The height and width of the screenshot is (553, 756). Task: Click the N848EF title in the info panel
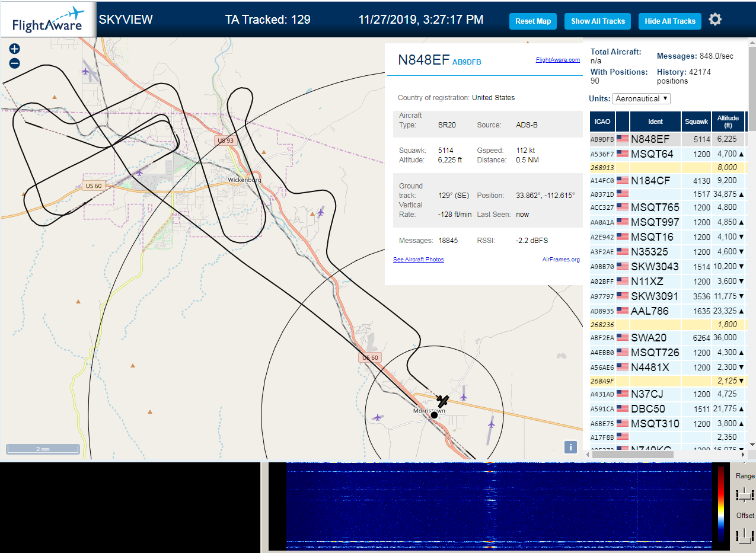423,59
